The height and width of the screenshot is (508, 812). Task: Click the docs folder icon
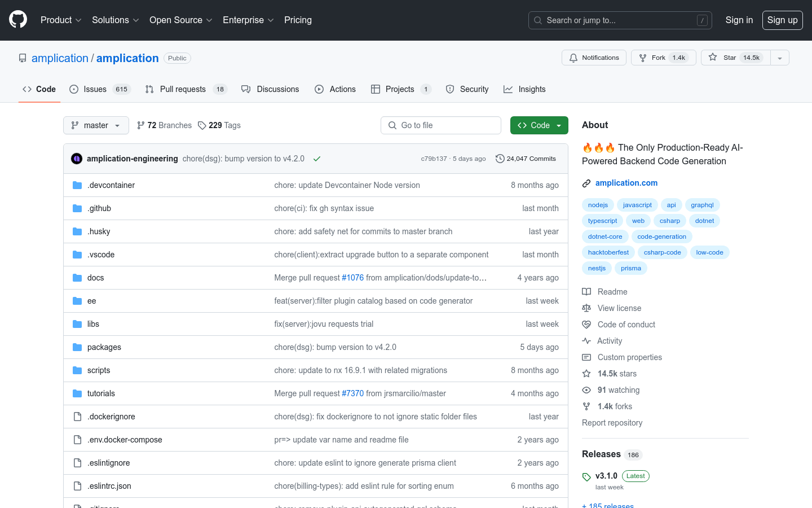tap(77, 278)
